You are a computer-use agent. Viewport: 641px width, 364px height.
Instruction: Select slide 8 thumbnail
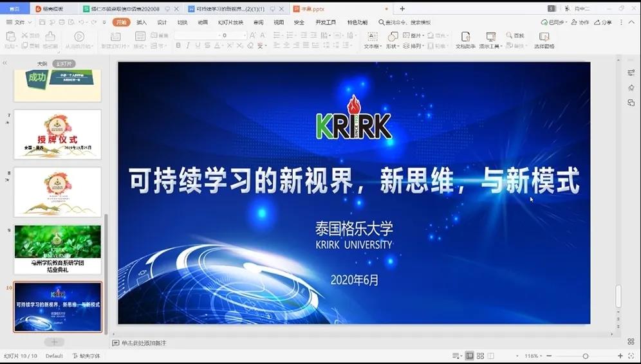point(58,192)
